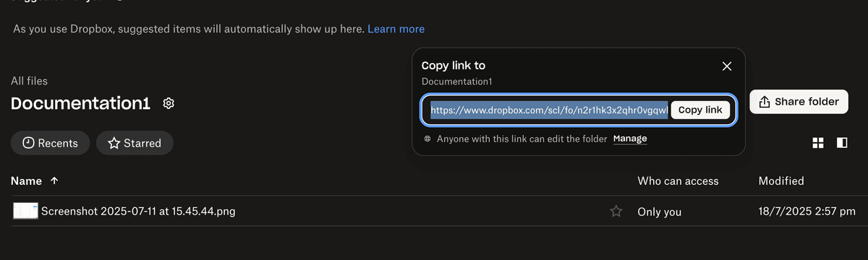
Task: Select the Recents filter chip
Action: point(50,143)
